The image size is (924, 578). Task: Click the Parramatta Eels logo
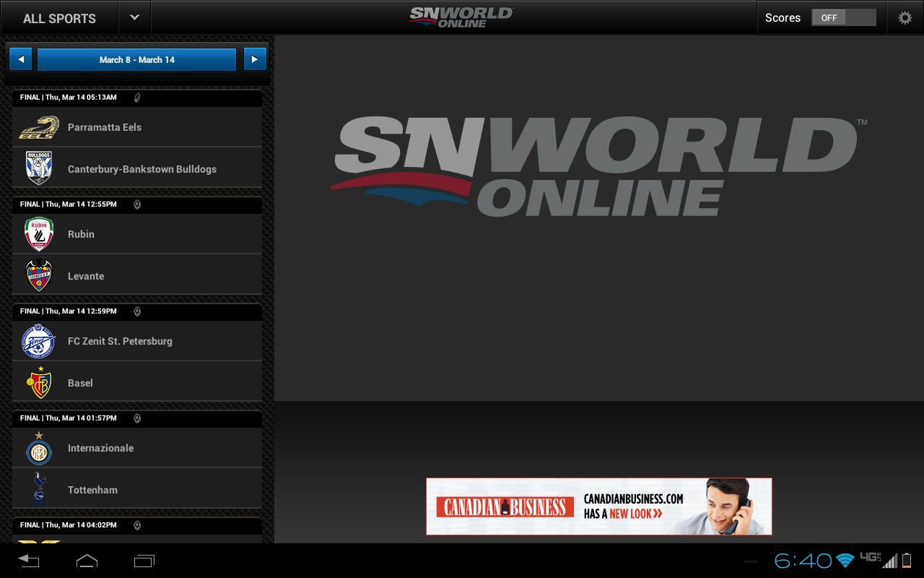(x=39, y=127)
